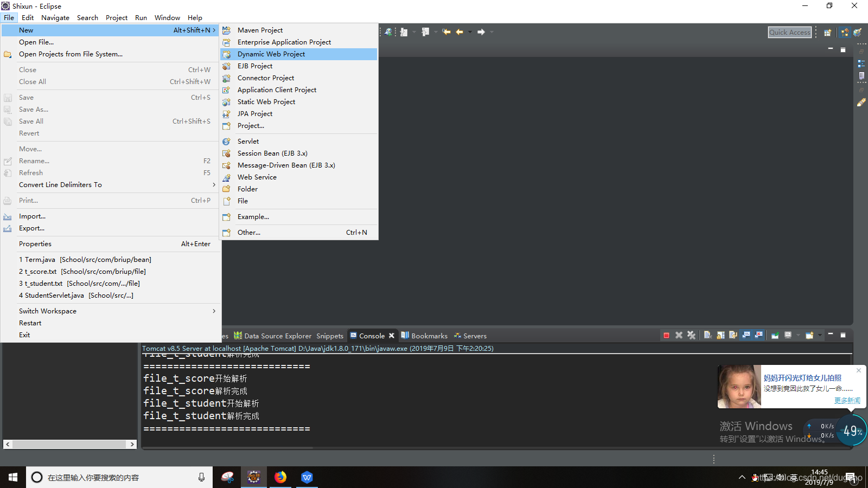Image resolution: width=868 pixels, height=488 pixels.
Task: Click the left panel horizontal scrollbar
Action: [69, 444]
